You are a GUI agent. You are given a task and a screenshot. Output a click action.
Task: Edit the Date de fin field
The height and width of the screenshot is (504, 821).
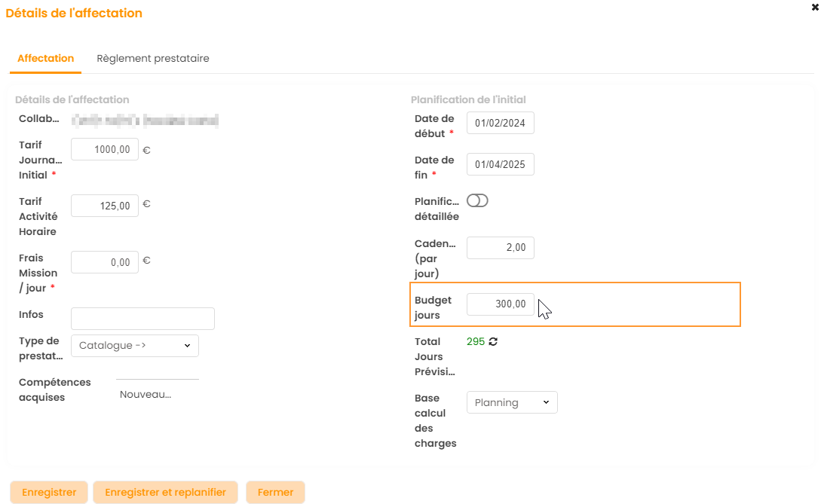[x=501, y=164]
